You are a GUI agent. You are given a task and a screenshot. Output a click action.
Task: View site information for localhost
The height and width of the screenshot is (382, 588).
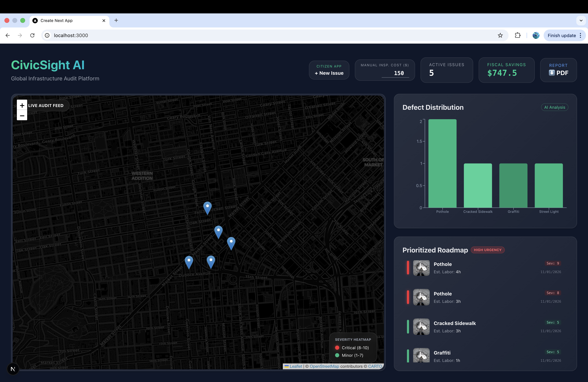pos(47,36)
